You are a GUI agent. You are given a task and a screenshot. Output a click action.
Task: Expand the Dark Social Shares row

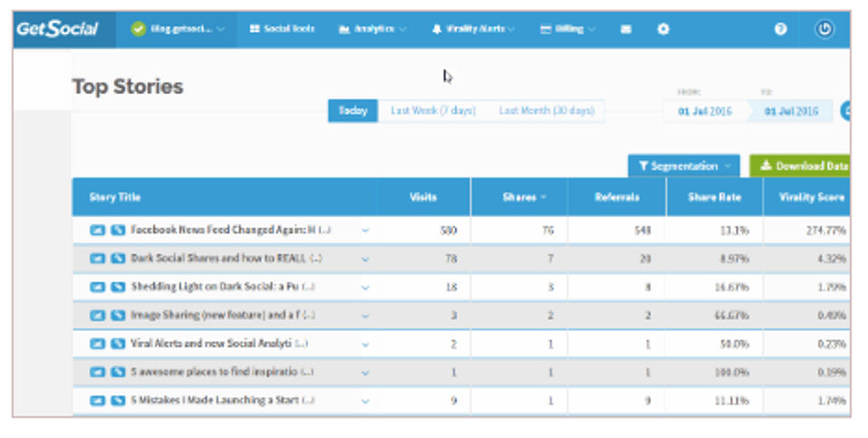[x=365, y=259]
